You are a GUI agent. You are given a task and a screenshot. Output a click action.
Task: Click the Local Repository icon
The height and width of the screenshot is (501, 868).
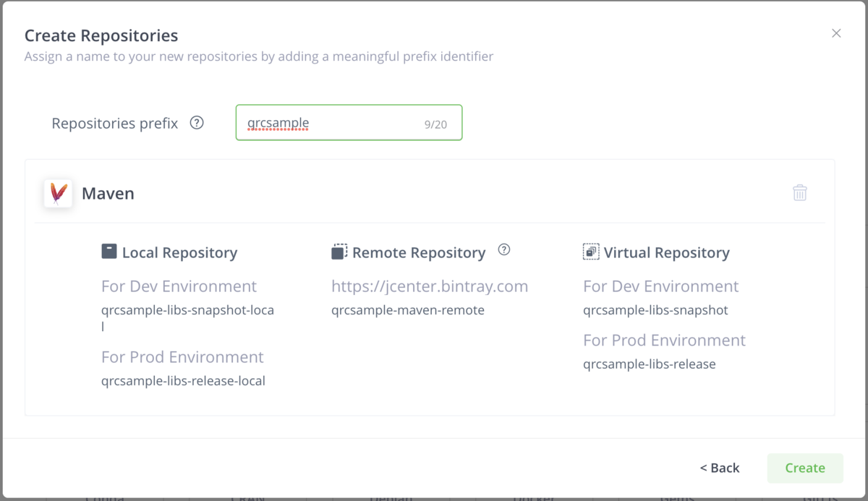pyautogui.click(x=109, y=252)
